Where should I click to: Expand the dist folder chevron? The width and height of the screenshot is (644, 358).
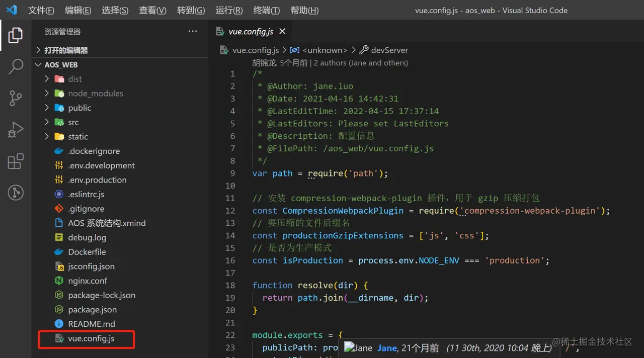(x=47, y=79)
